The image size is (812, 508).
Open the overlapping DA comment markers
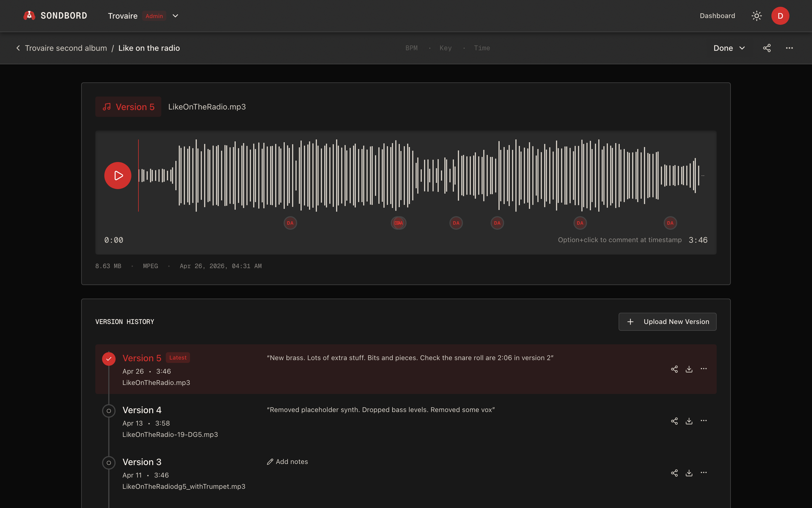point(398,223)
